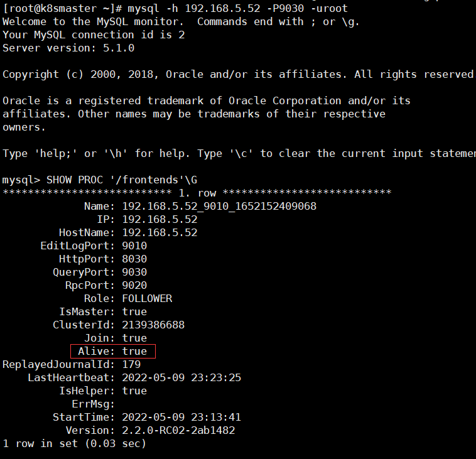Click the Role value FOLLOWER

pos(147,299)
